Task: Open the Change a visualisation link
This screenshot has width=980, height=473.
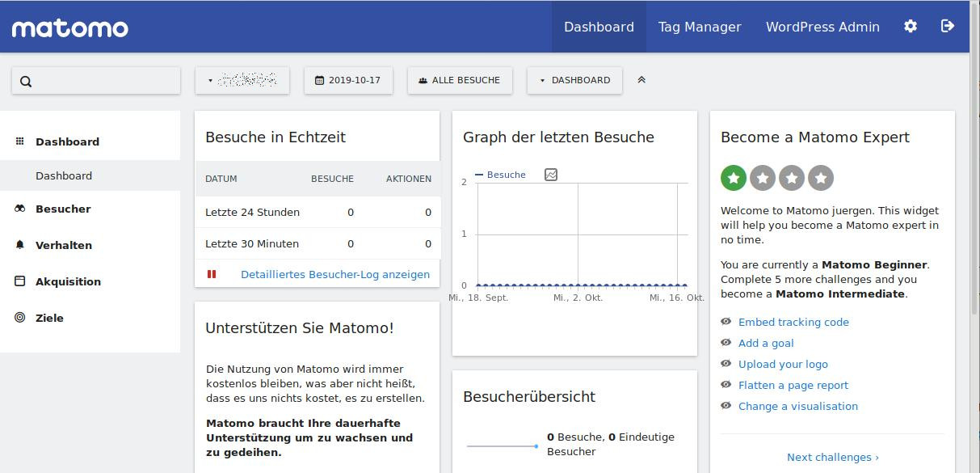Action: (x=798, y=406)
